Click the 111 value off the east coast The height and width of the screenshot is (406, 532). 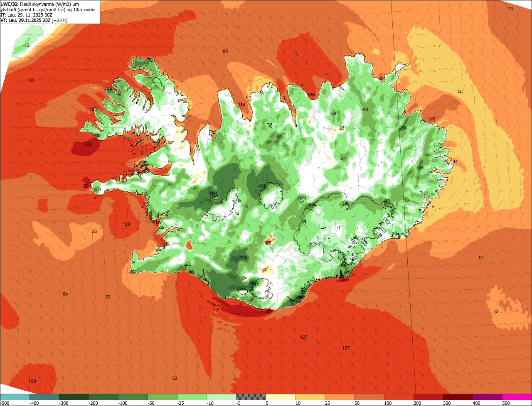point(432,119)
